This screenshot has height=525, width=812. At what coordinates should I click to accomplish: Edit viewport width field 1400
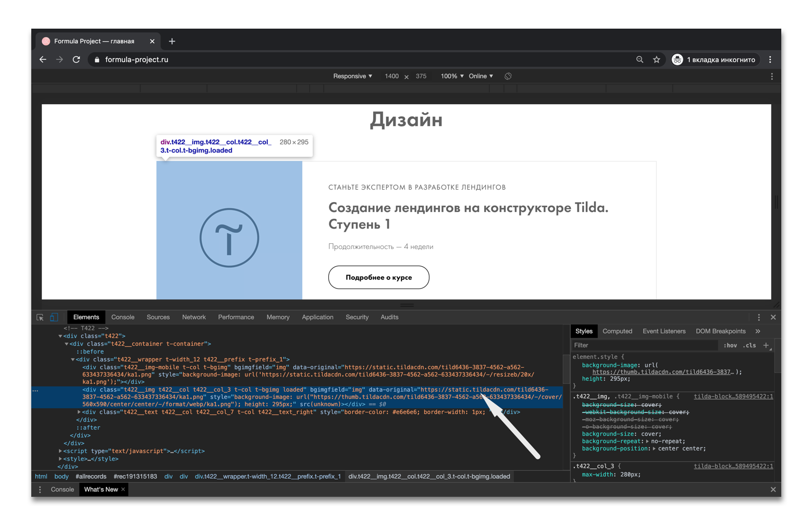392,76
